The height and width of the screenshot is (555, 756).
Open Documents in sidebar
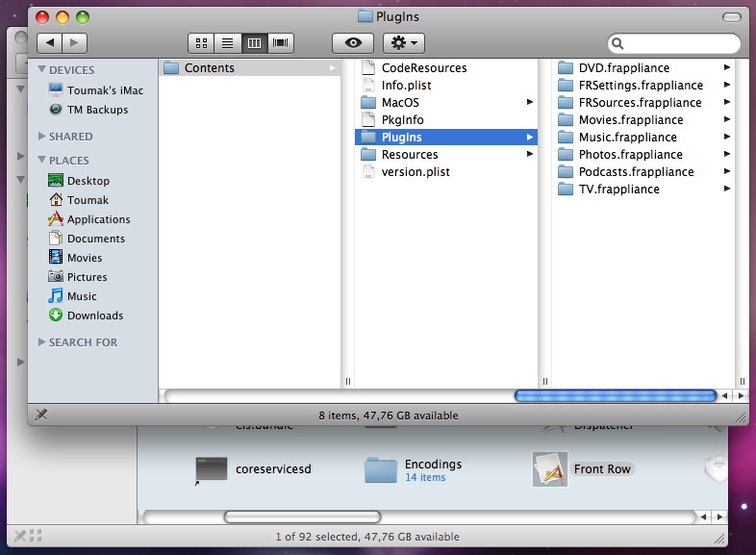(87, 239)
